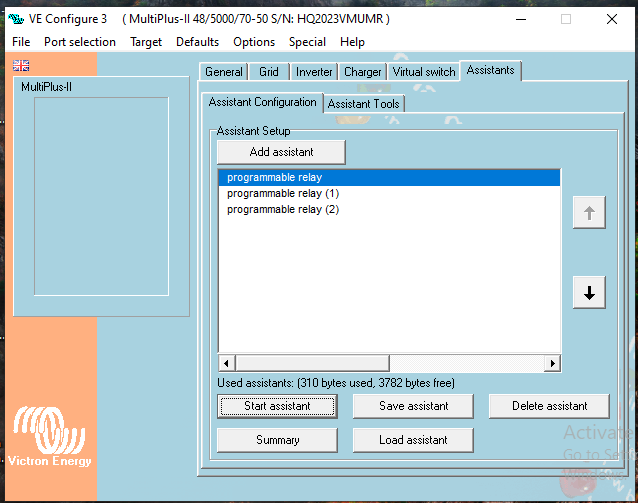Image resolution: width=638 pixels, height=503 pixels.
Task: Select 'programmable relay (2)' in the list
Action: (x=389, y=209)
